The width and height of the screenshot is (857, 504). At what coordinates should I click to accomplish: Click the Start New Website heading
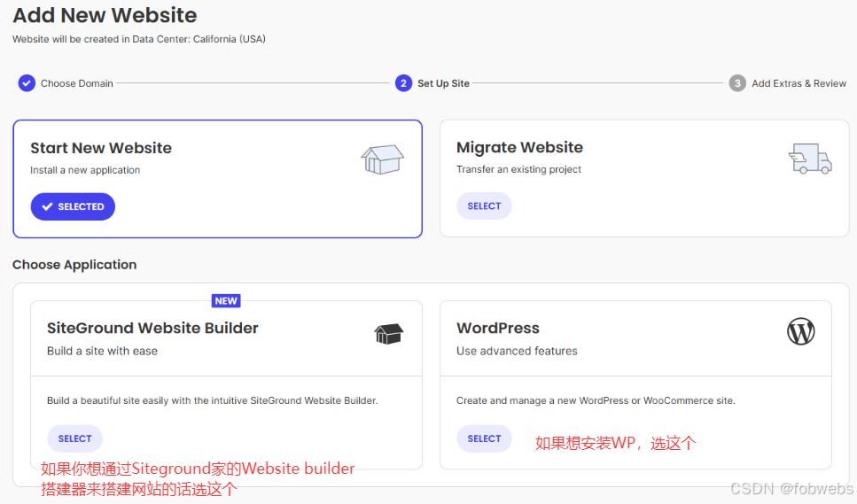coord(101,148)
